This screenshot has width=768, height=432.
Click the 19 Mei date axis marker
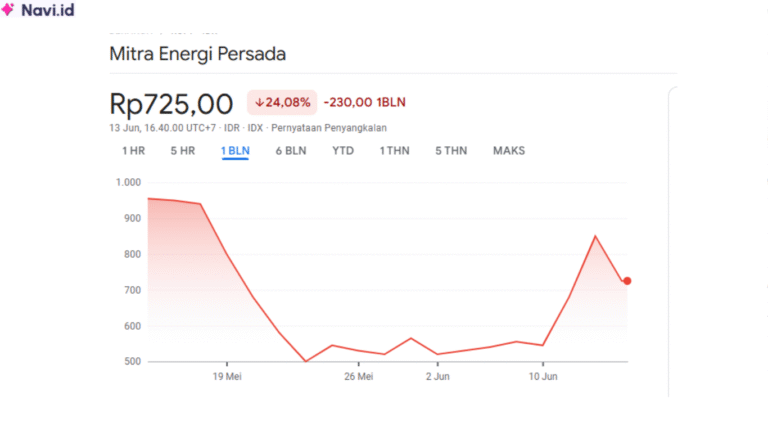[227, 376]
